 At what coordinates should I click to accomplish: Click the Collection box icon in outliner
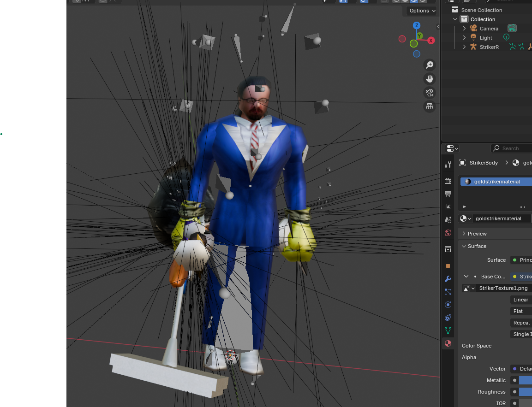[464, 19]
